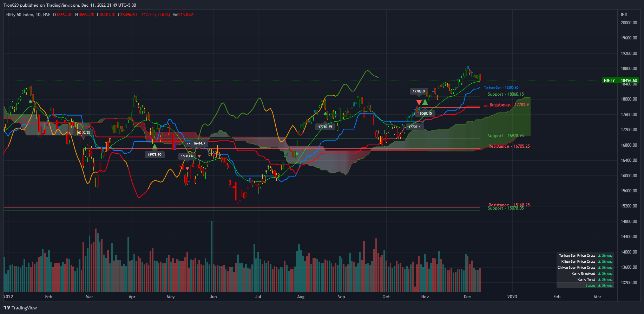The height and width of the screenshot is (314, 644).
Task: Click the Jun label on the time axis
Action: coord(213,297)
